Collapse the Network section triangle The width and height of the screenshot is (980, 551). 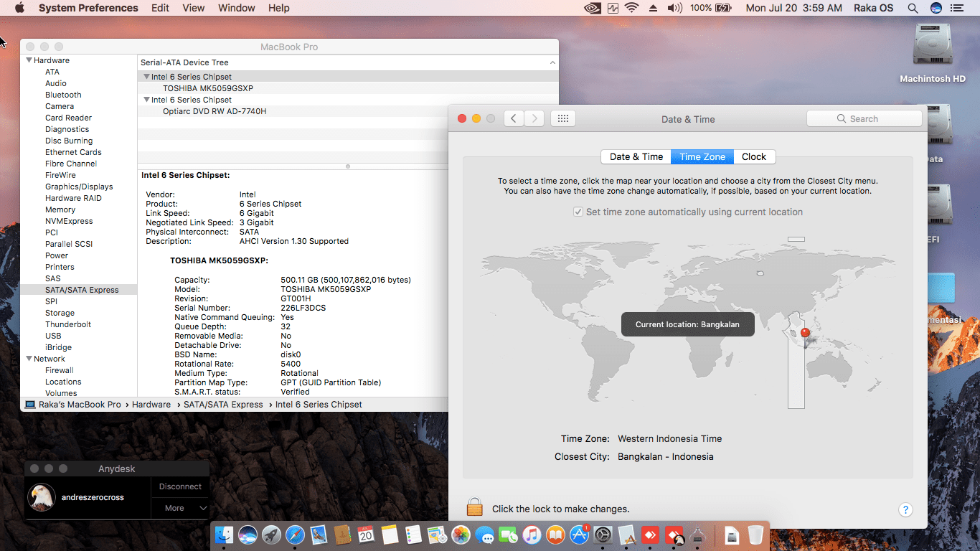pyautogui.click(x=29, y=359)
